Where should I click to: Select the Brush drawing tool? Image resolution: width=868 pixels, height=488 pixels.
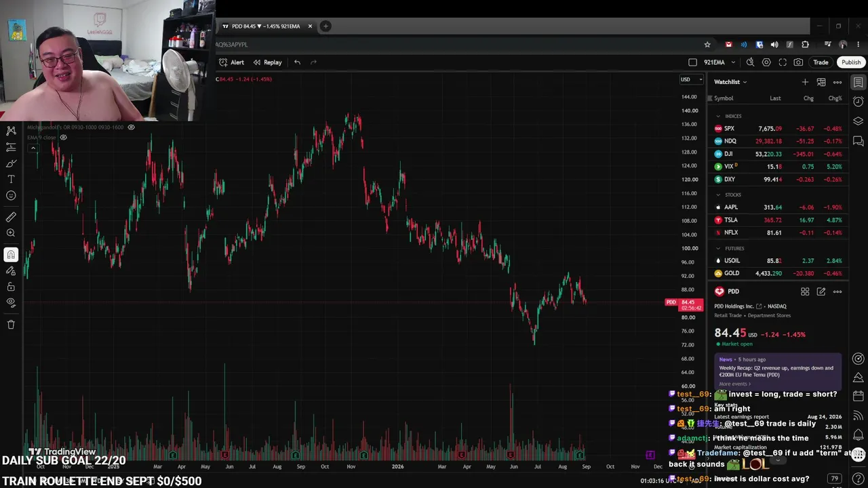[11, 163]
